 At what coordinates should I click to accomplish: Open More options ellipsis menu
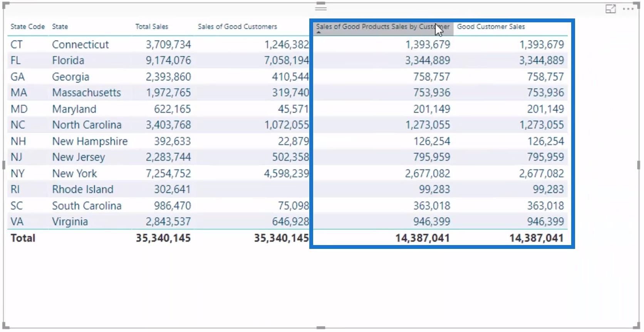pos(628,9)
